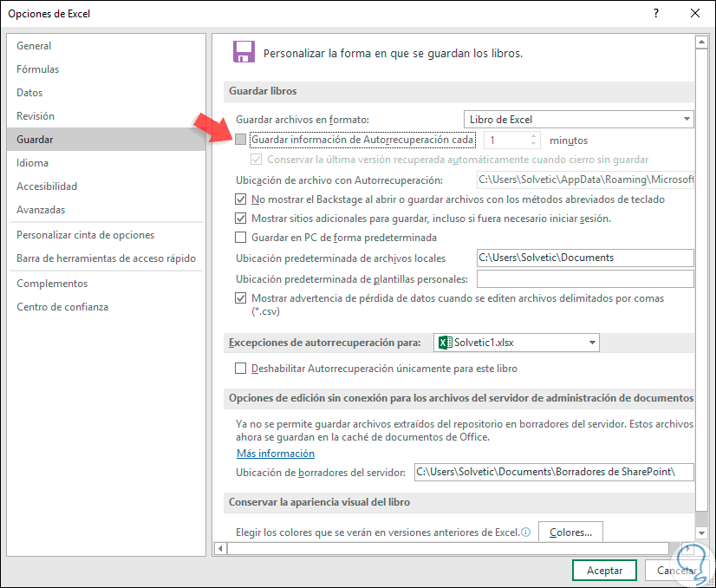The width and height of the screenshot is (716, 588).
Task: Toggle Mostrar advertencia de pérdida de datos csv
Action: tap(241, 298)
